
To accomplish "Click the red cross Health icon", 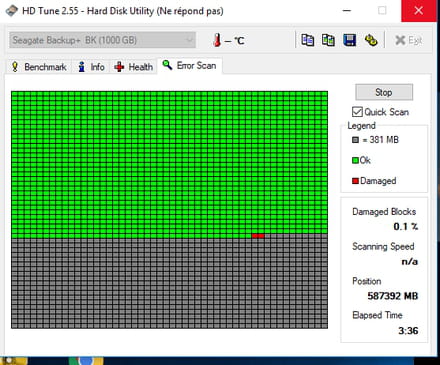I will pos(119,67).
